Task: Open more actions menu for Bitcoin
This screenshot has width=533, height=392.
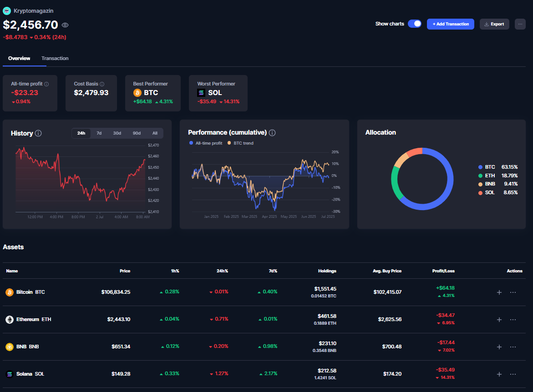Action: coord(513,292)
